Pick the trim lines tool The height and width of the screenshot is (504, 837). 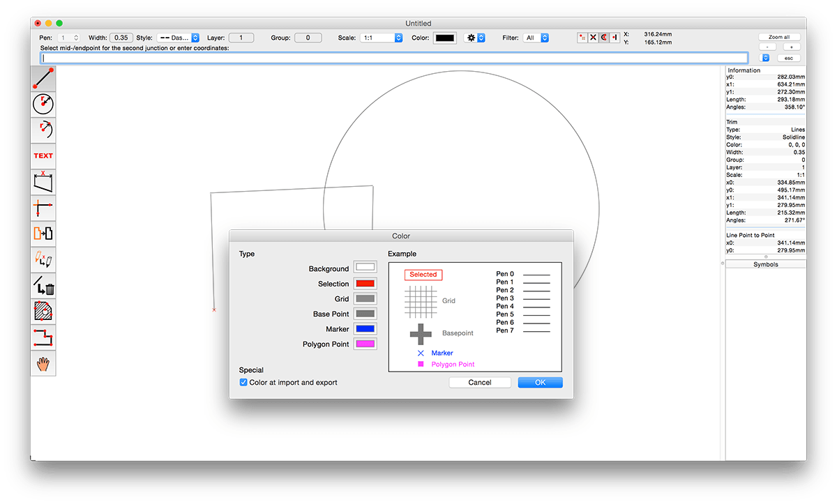pos(43,208)
